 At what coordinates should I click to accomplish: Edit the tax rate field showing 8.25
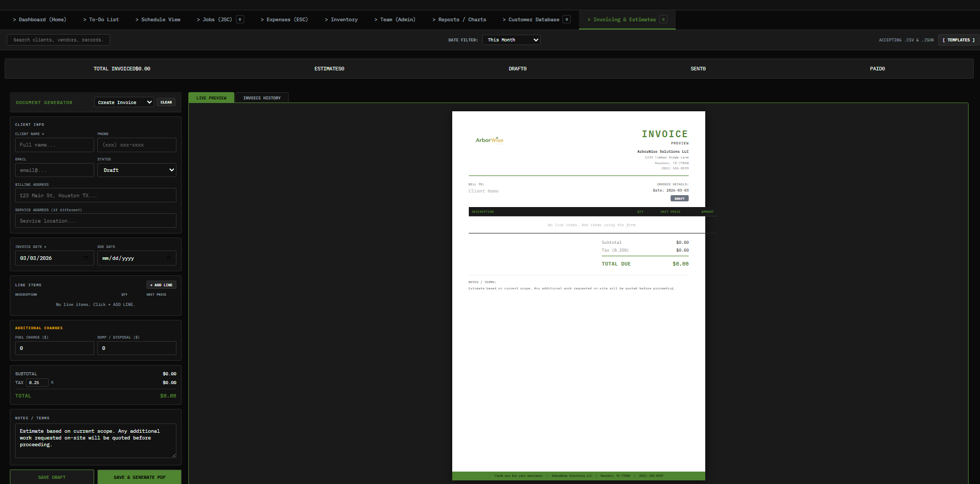point(37,383)
